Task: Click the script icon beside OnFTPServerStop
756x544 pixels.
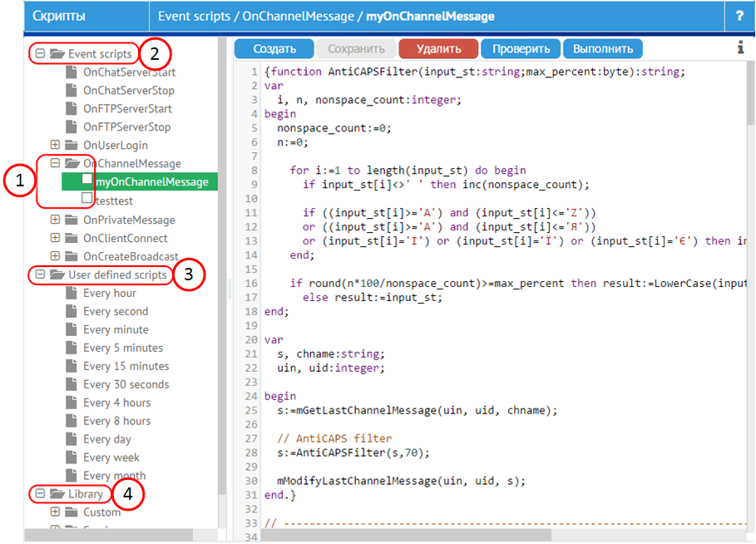Action: (x=72, y=126)
